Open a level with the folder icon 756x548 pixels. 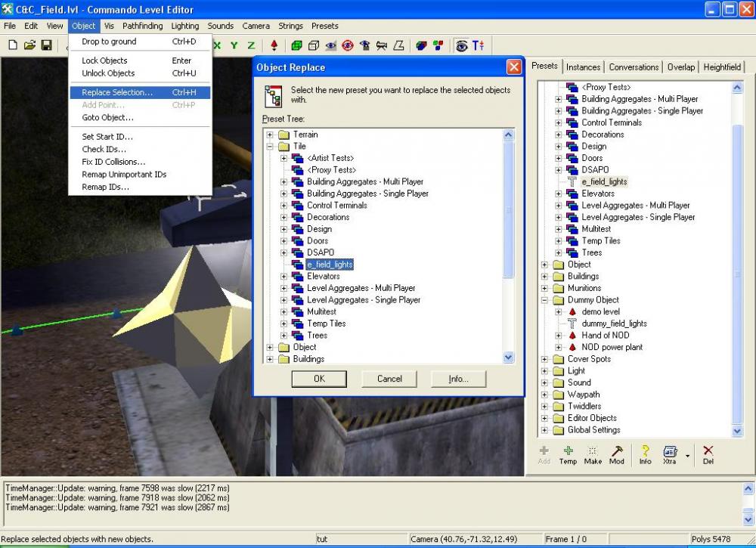click(x=29, y=45)
